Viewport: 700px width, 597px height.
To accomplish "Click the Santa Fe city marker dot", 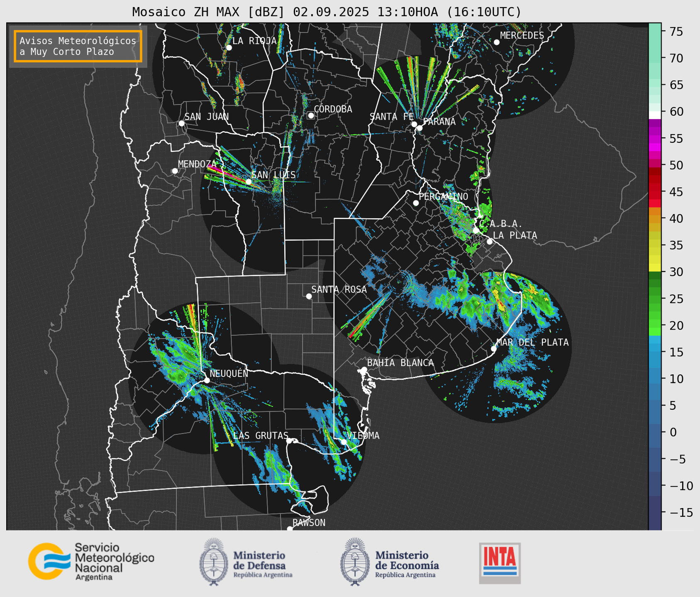I will tap(414, 124).
